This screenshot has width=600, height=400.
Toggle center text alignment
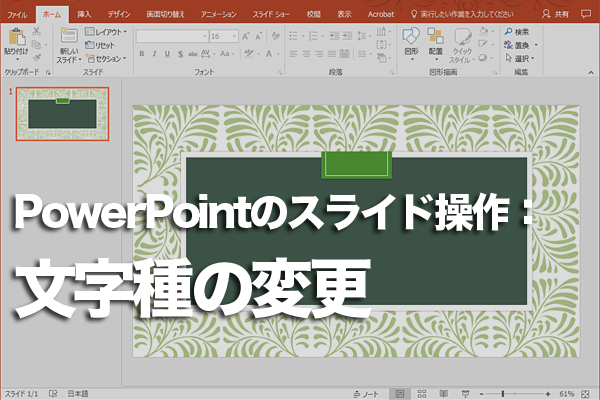(x=307, y=54)
